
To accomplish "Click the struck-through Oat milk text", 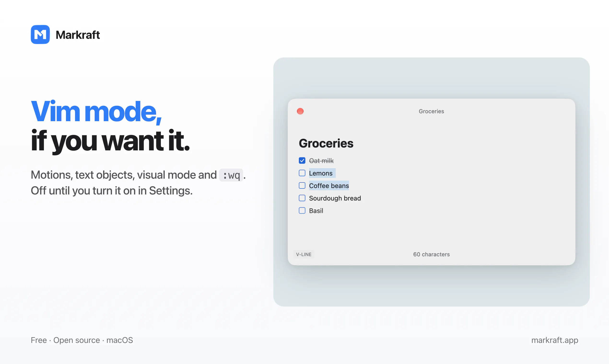I will click(321, 161).
